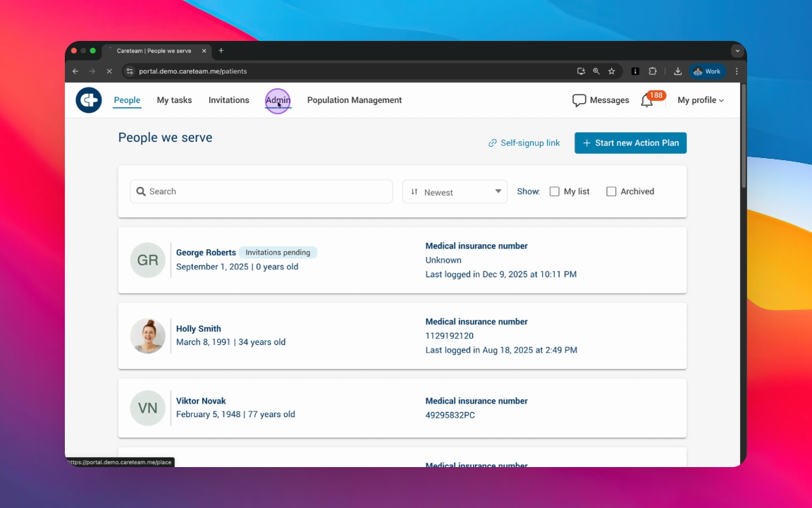Click the chain link icon near Self-signup

(493, 143)
